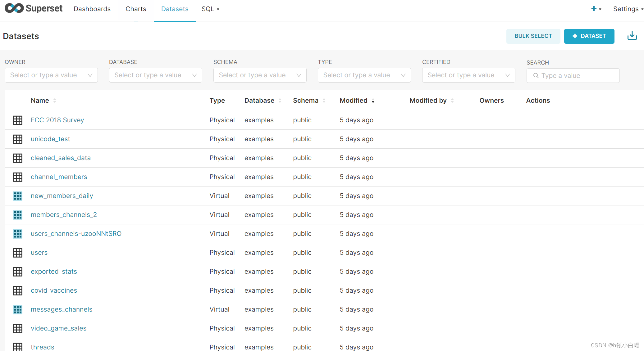
Task: Click the table icon beside users row
Action: coord(18,253)
